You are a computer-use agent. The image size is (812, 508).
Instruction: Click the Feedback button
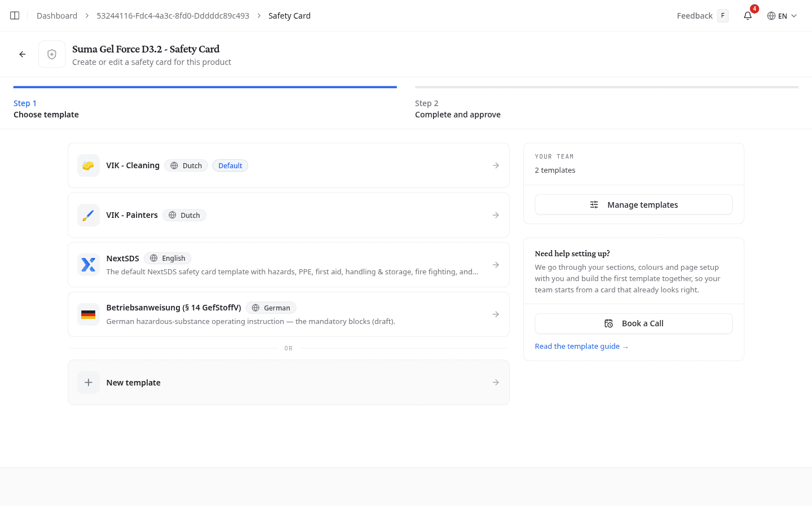[x=703, y=16]
